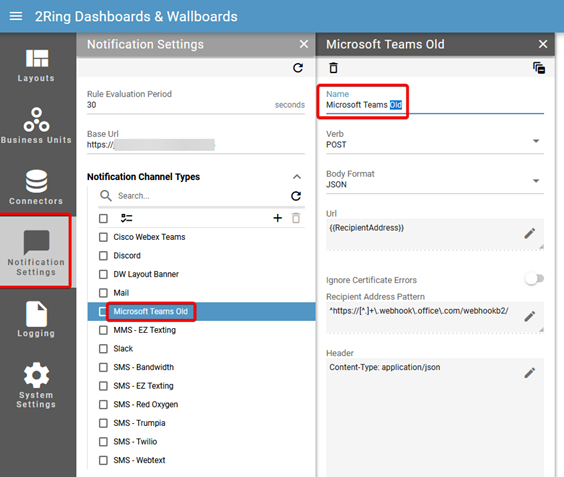Click the Header text area

coord(435,417)
